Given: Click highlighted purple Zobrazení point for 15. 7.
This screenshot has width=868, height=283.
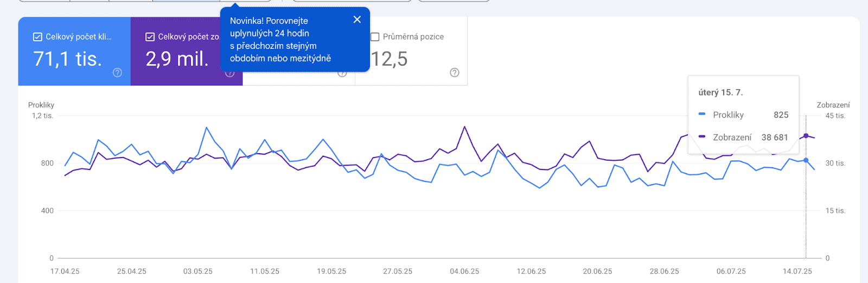Looking at the screenshot, I should [806, 136].
